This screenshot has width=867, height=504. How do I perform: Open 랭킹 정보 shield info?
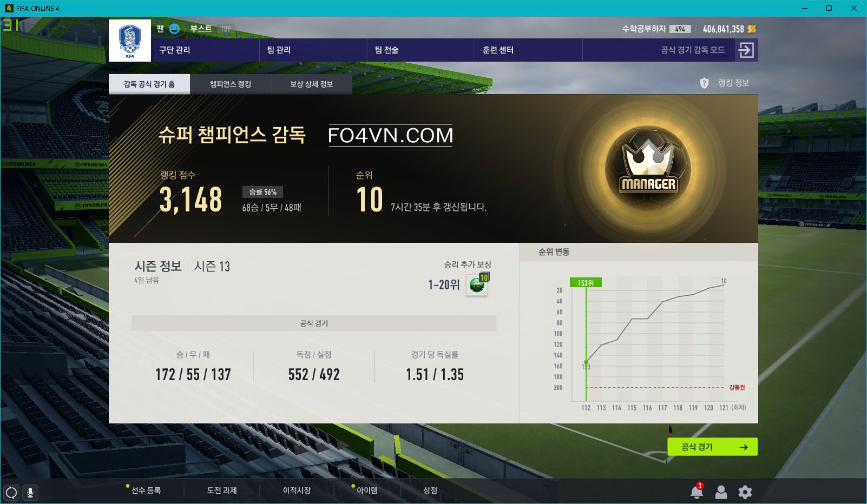725,83
